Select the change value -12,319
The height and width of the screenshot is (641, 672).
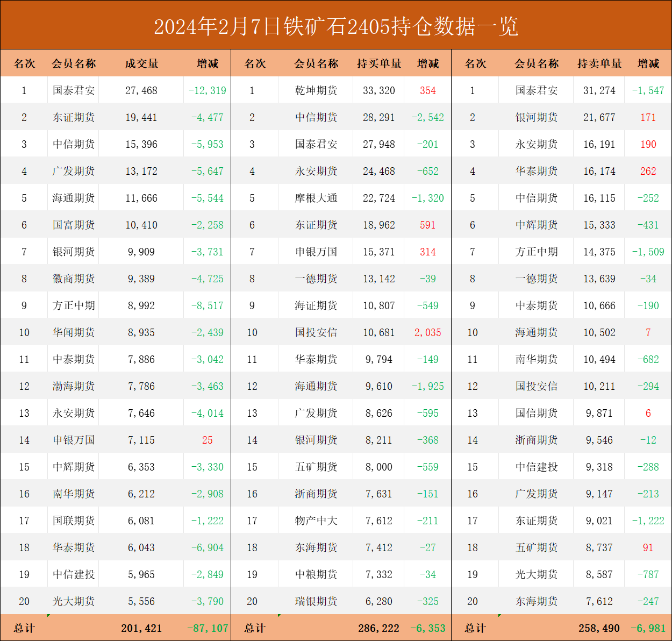coord(208,90)
